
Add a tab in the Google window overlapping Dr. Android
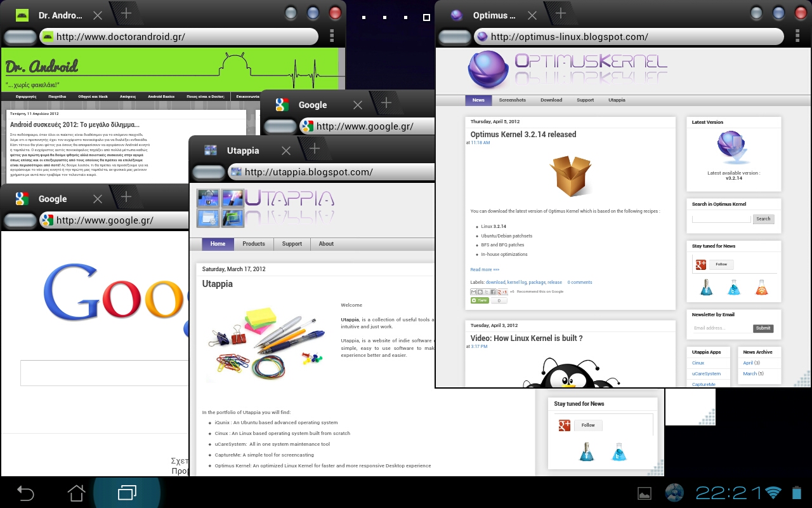[386, 103]
